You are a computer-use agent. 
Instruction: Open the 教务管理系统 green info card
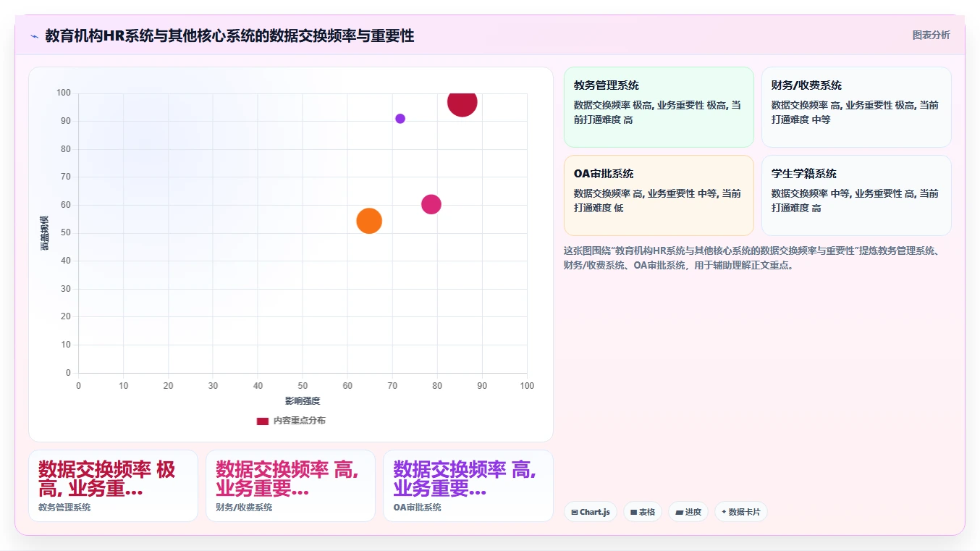pyautogui.click(x=659, y=107)
